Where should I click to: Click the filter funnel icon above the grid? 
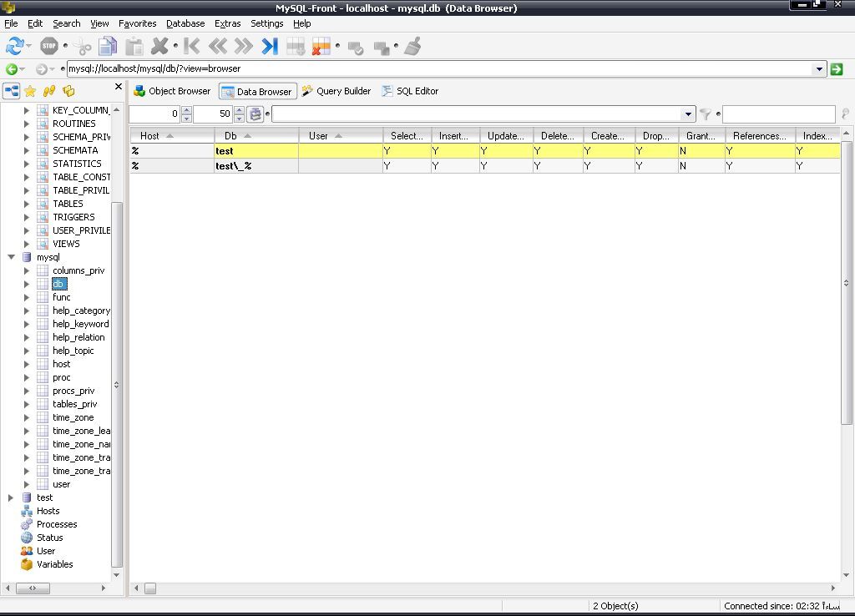point(704,114)
